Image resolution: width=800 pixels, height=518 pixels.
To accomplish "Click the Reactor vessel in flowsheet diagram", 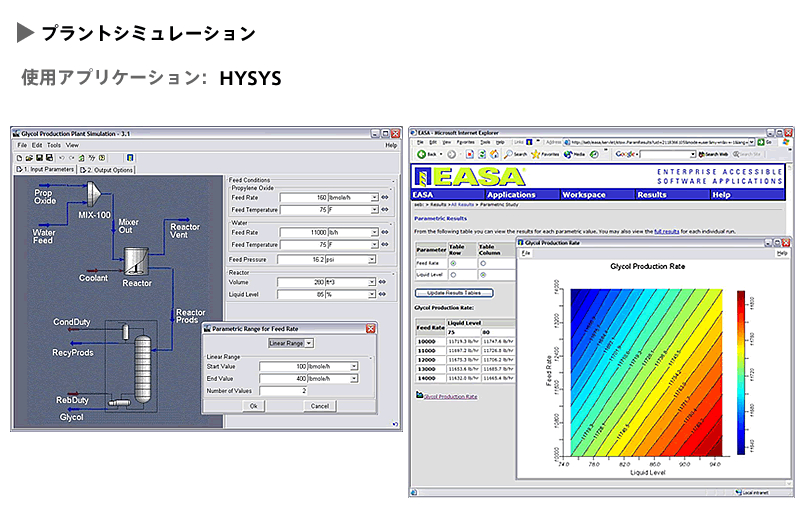I will click(137, 261).
